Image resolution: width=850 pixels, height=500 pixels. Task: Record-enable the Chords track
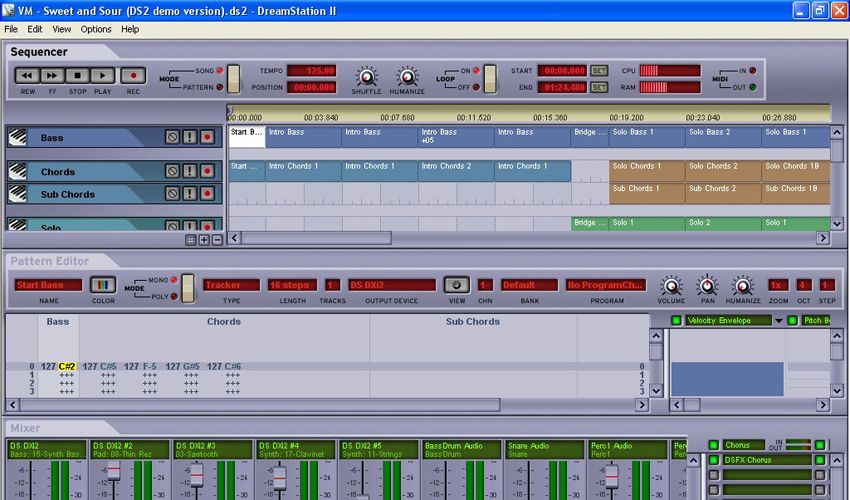(207, 171)
